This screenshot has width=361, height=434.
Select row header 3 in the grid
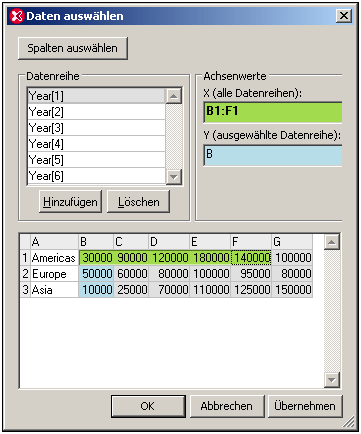(x=25, y=290)
